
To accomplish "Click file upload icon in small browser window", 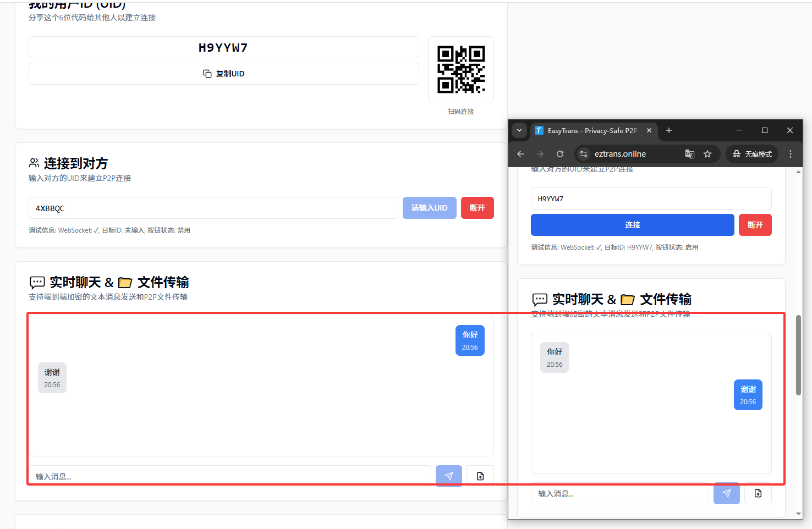I will pyautogui.click(x=758, y=493).
